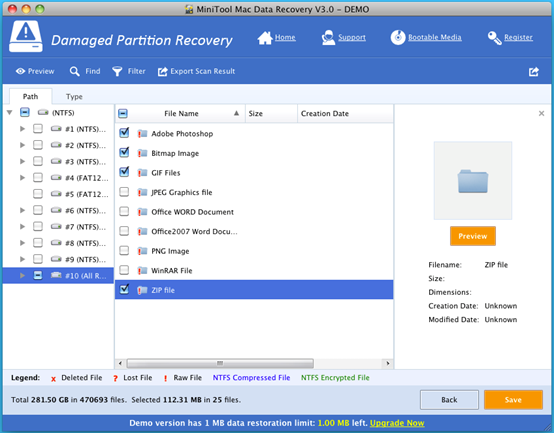Click the Damaged Partition Recovery drive icon

[25, 36]
